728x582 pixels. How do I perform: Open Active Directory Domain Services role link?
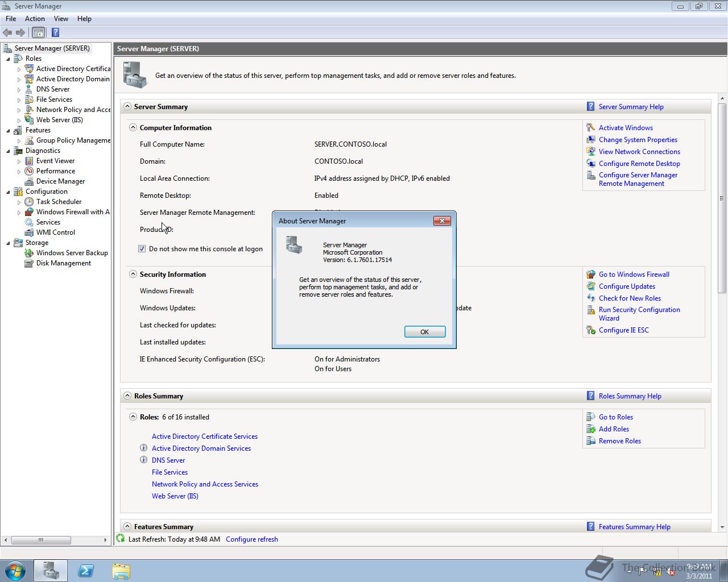pos(201,448)
